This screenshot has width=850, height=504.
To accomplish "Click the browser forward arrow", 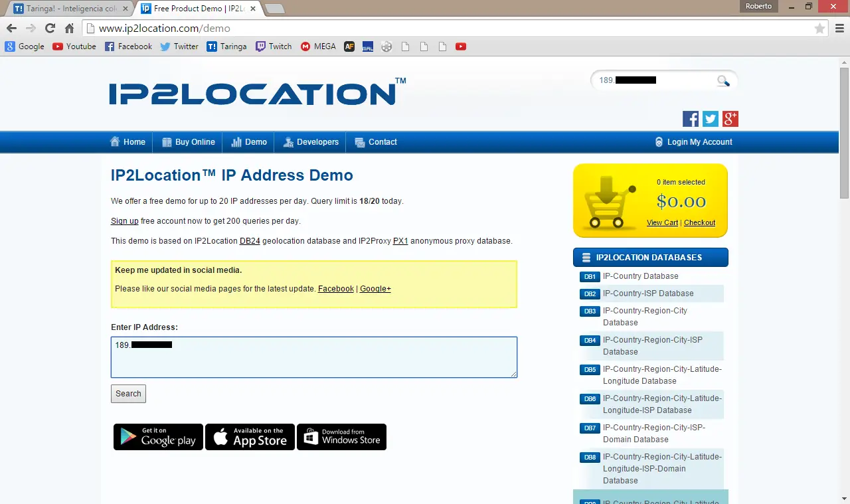I will 31,29.
